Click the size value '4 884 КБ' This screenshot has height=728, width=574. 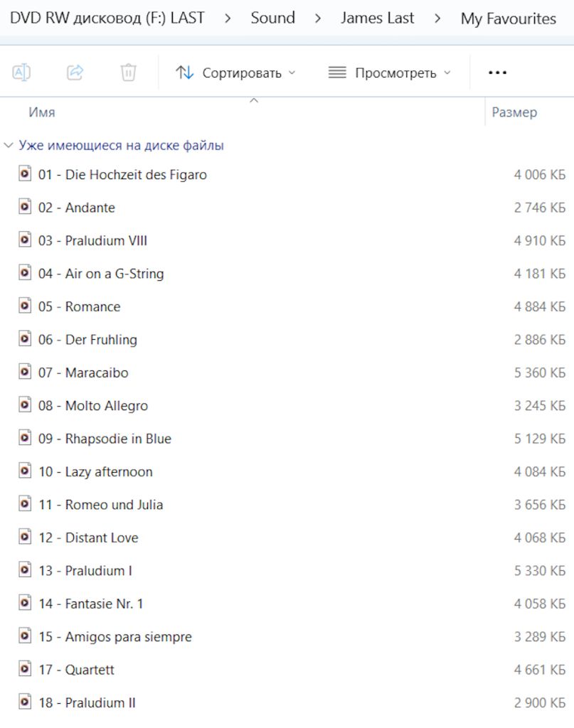pos(540,306)
